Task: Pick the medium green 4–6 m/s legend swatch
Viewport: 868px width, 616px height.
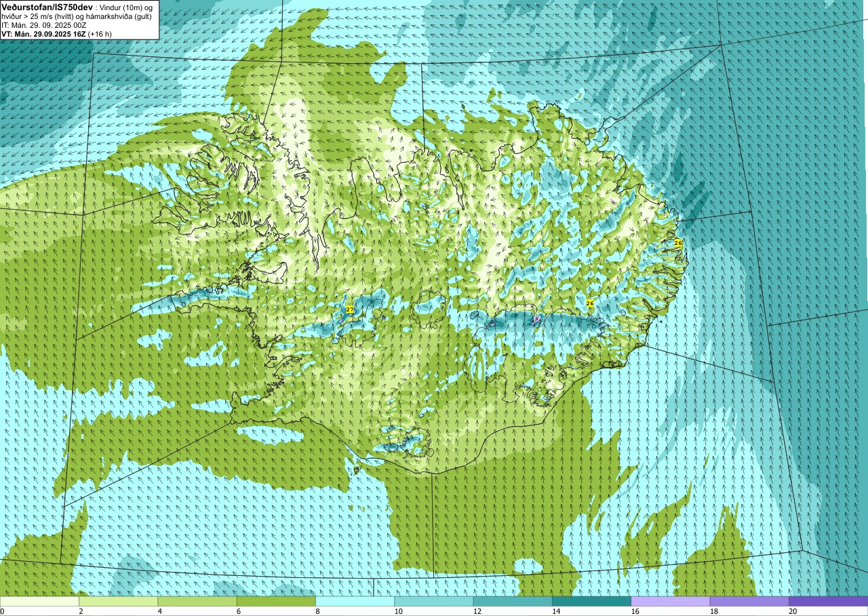Action: [x=197, y=601]
